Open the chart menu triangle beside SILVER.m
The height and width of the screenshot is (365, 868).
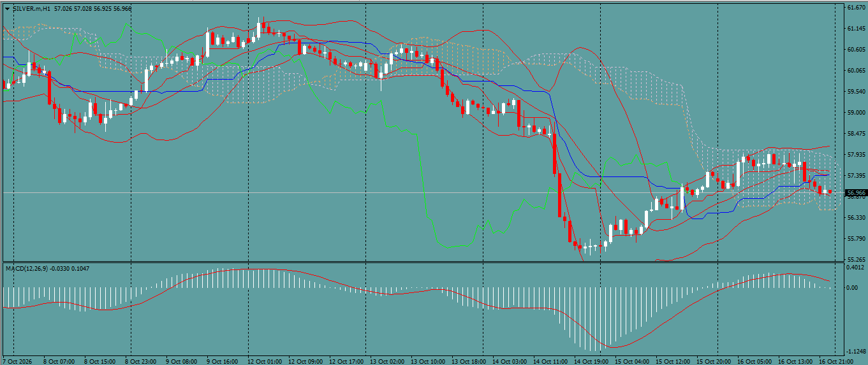click(x=7, y=9)
